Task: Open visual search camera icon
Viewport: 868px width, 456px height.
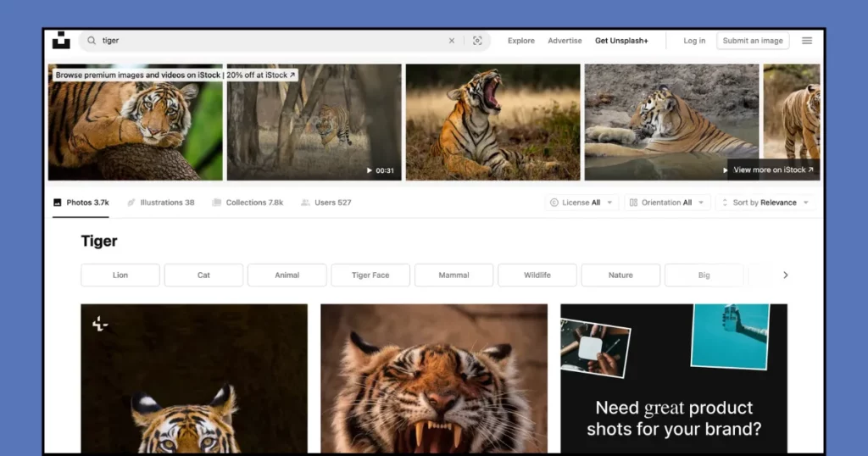Action: (x=477, y=41)
